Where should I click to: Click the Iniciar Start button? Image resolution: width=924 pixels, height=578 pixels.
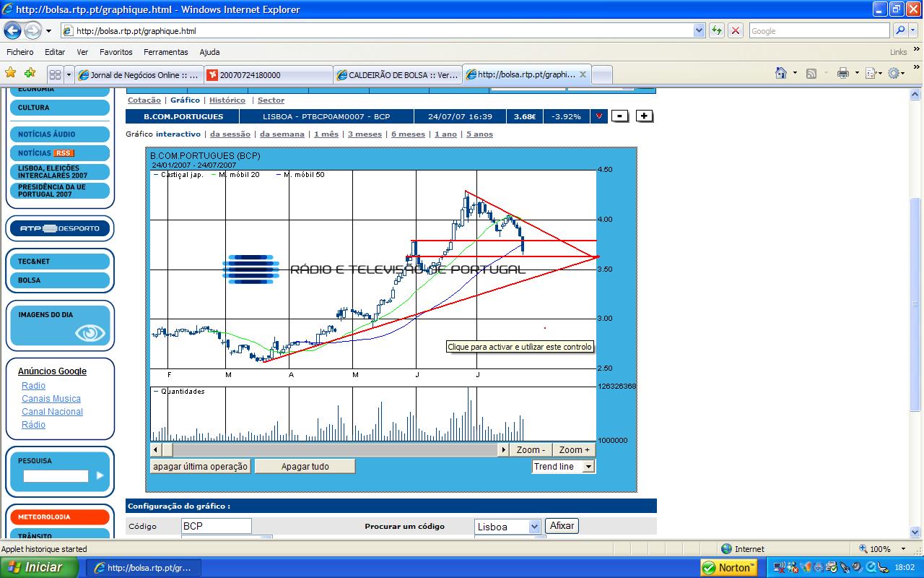click(x=40, y=567)
